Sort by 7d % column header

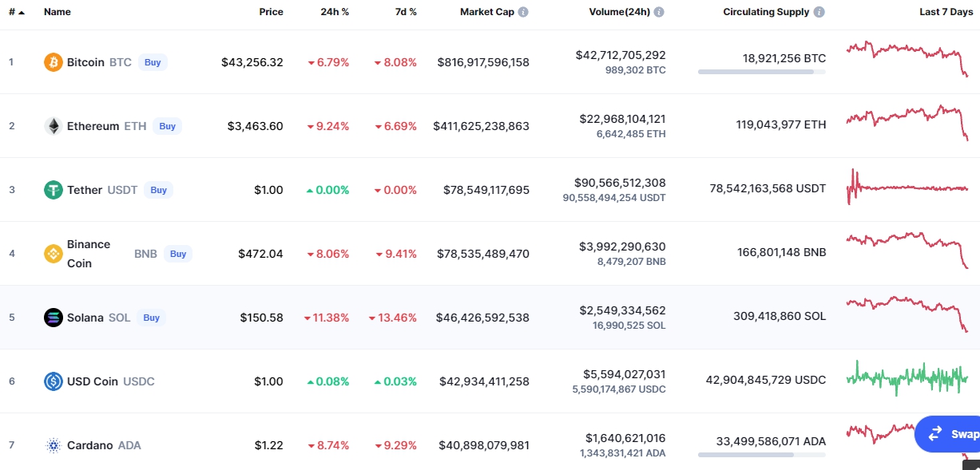point(404,13)
